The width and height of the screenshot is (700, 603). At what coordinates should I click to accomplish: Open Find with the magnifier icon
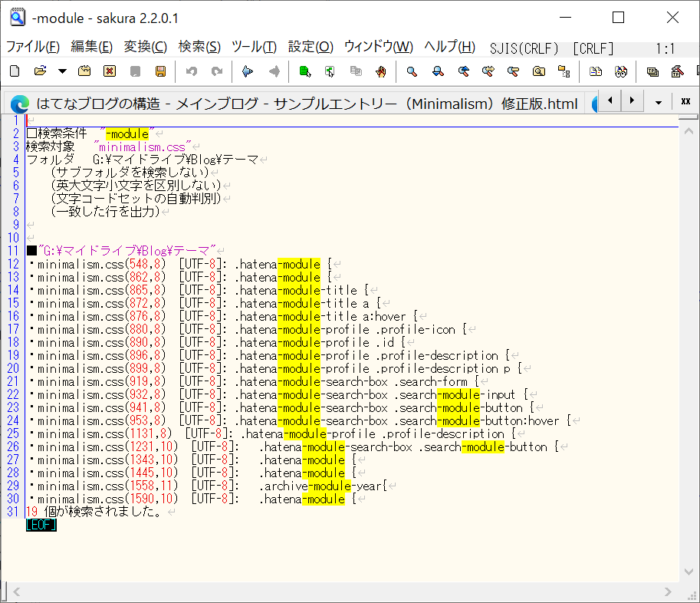pyautogui.click(x=412, y=71)
